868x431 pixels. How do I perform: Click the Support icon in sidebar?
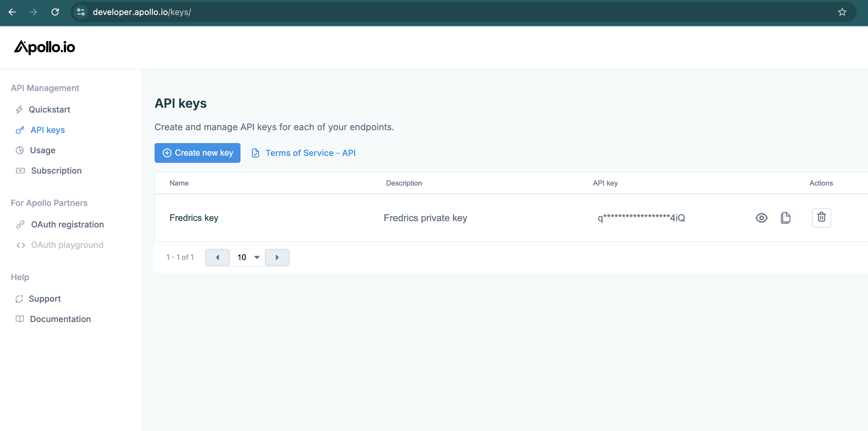coord(19,299)
